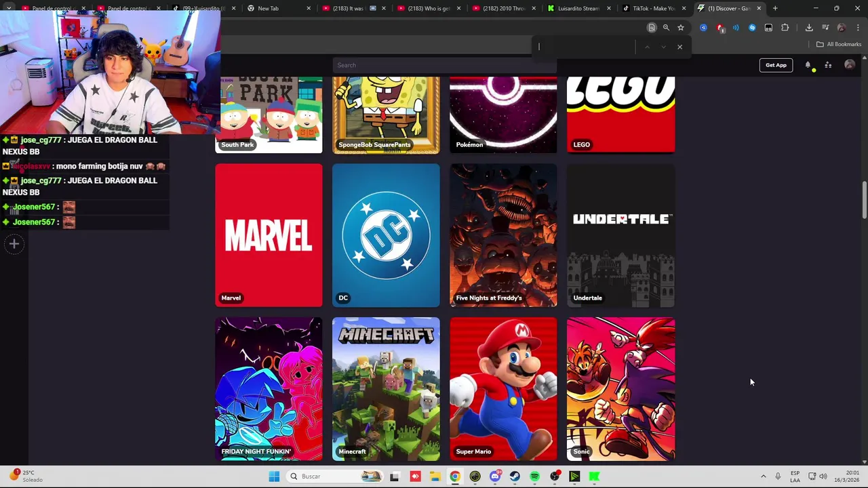Open Chrome Downloads icon

pyautogui.click(x=809, y=28)
